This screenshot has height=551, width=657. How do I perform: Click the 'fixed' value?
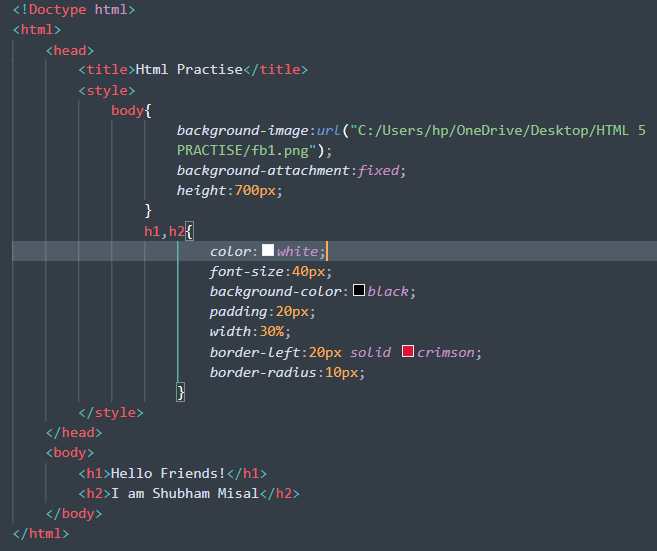[x=378, y=171]
